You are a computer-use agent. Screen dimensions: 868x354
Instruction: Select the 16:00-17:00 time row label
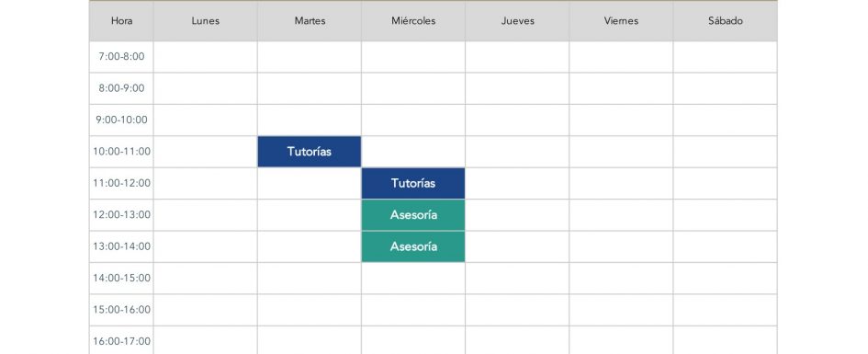tap(121, 340)
